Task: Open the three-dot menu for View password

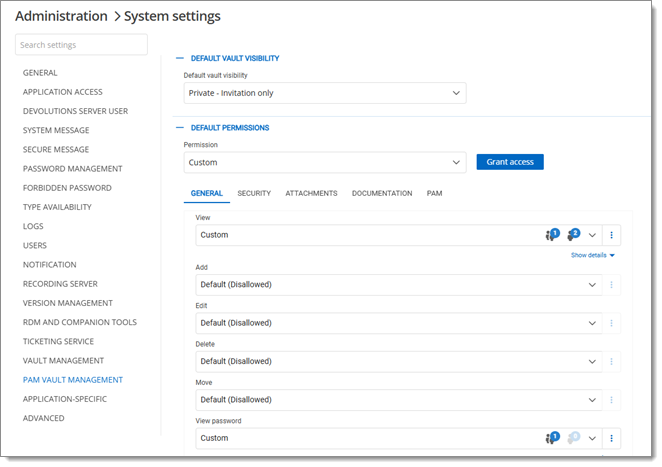Action: (x=612, y=438)
